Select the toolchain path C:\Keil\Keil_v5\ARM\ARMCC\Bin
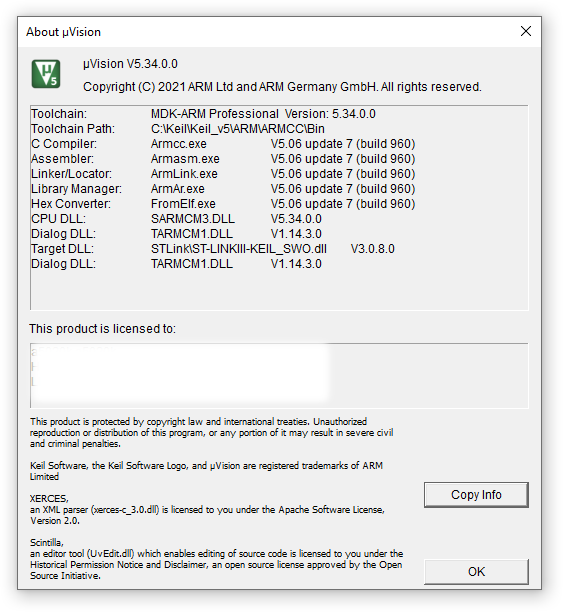The image size is (563, 612). (238, 129)
